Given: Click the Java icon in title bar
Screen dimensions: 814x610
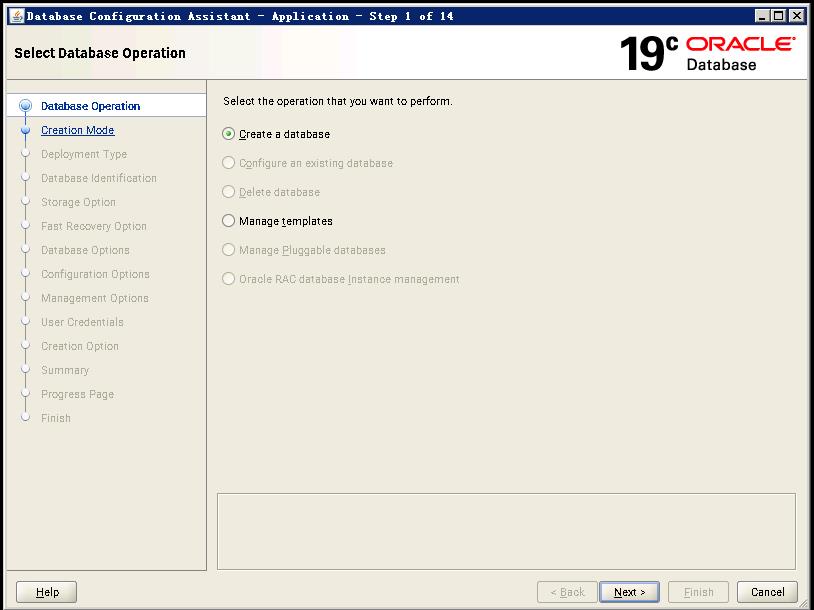Looking at the screenshot, I should (17, 16).
